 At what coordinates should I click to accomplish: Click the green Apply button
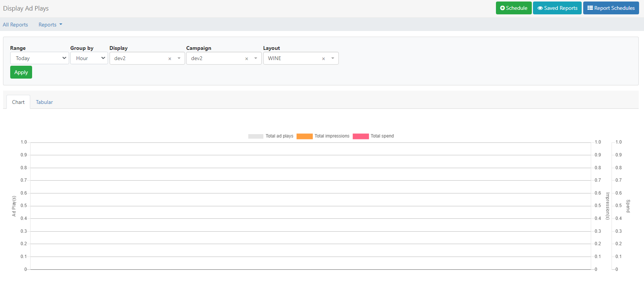click(21, 72)
